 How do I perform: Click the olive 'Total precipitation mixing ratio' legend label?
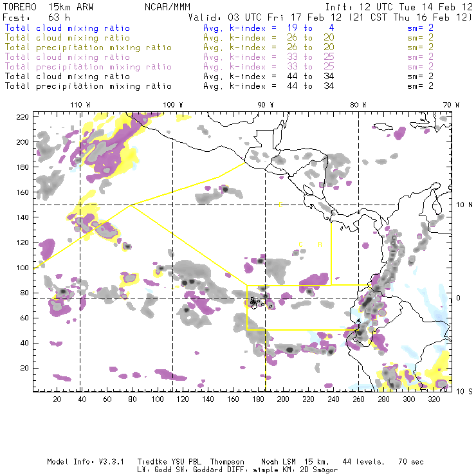[88, 48]
